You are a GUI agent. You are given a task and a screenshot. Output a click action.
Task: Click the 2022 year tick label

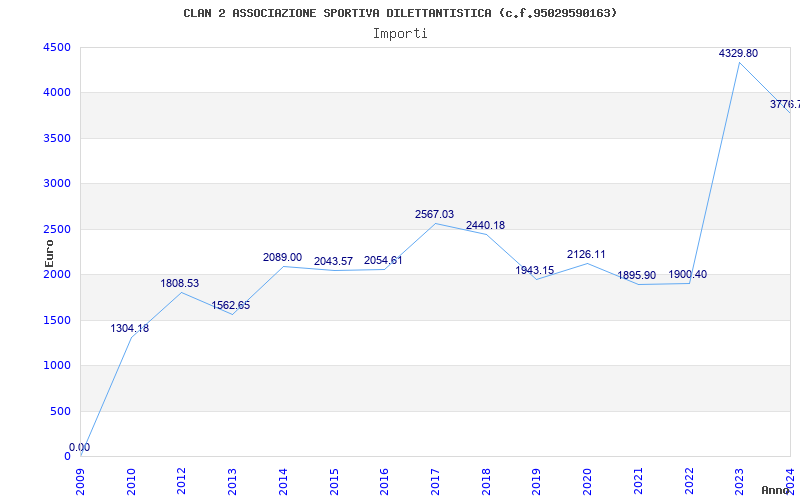point(689,482)
